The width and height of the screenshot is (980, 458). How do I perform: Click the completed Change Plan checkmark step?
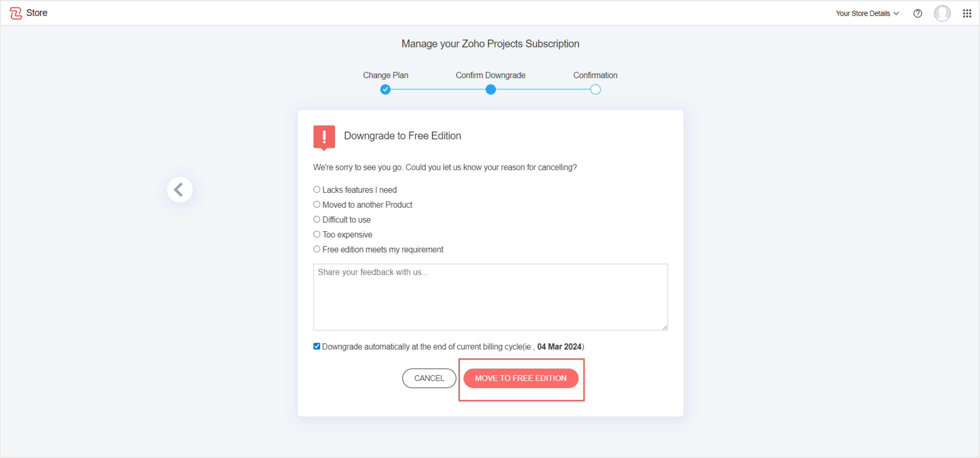coord(385,90)
